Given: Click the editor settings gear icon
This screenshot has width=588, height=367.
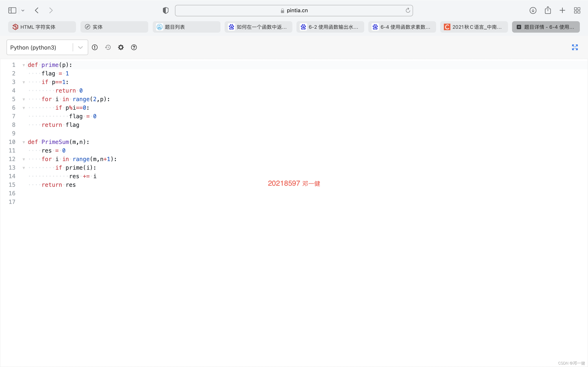Looking at the screenshot, I should (x=121, y=47).
